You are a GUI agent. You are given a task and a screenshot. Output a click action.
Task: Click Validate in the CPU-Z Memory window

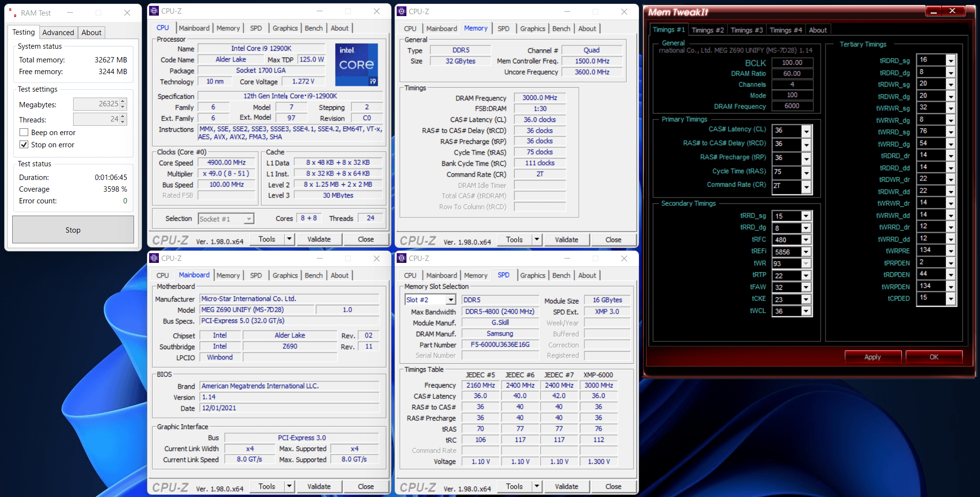[566, 239]
